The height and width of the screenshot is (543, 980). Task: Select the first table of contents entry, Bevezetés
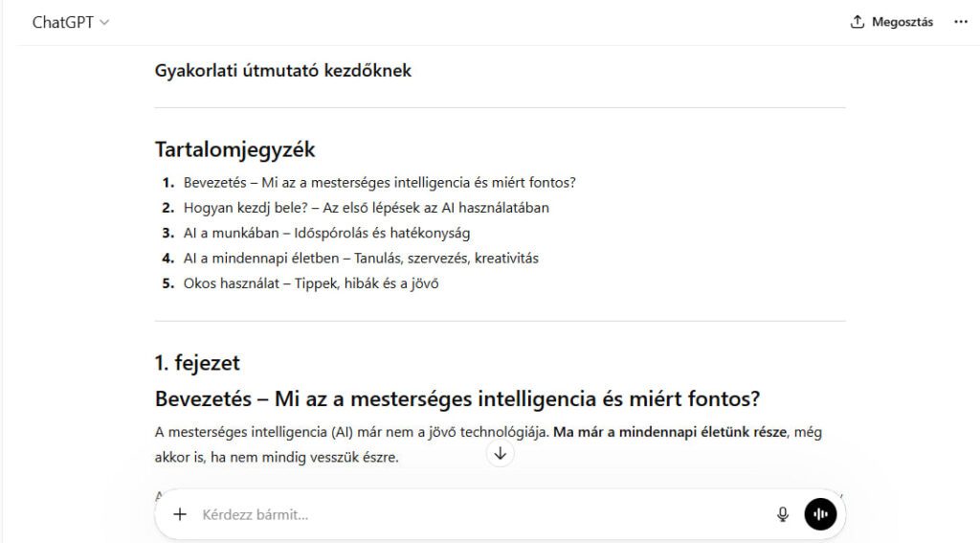click(380, 182)
